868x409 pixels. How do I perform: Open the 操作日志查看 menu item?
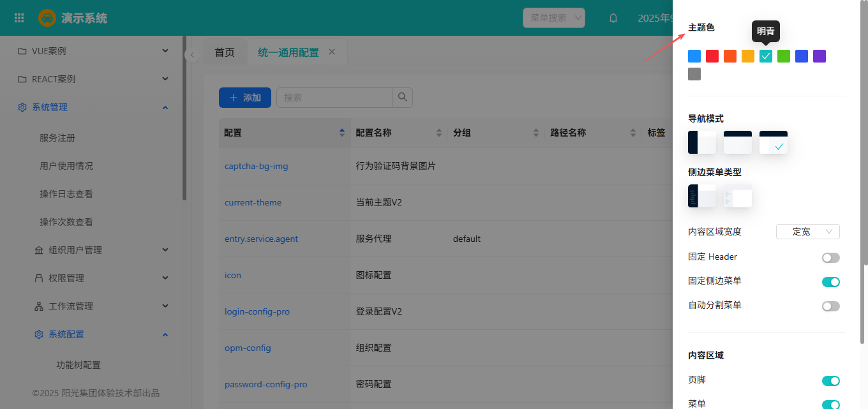click(66, 194)
